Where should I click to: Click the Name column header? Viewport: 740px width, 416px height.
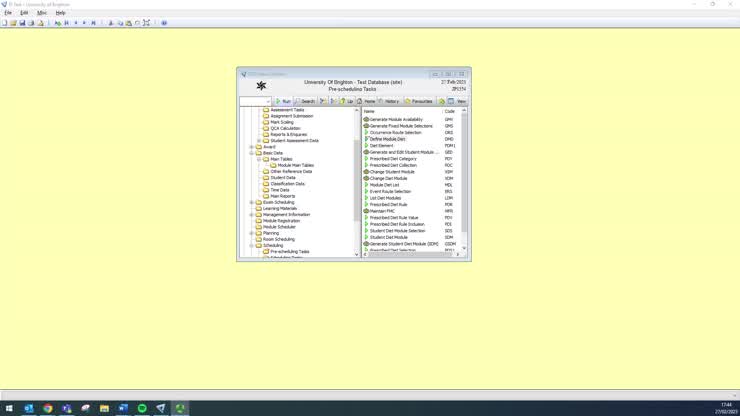tap(402, 111)
